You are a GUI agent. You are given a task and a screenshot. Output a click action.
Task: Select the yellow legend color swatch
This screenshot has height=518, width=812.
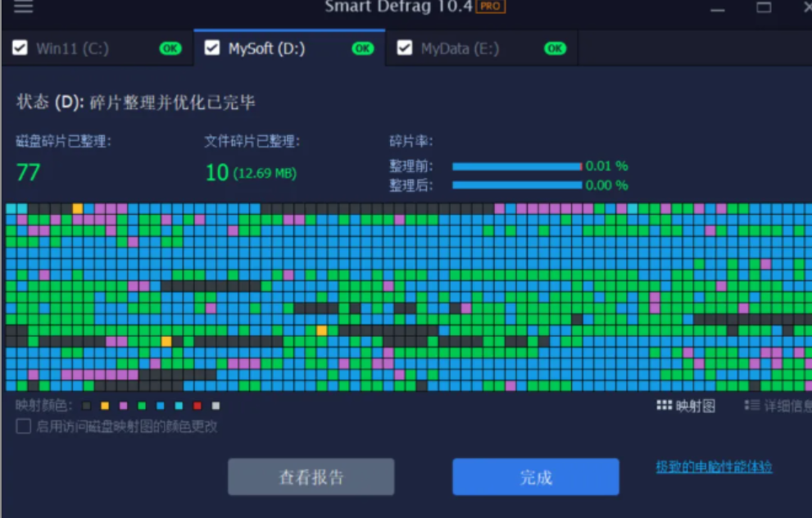105,406
